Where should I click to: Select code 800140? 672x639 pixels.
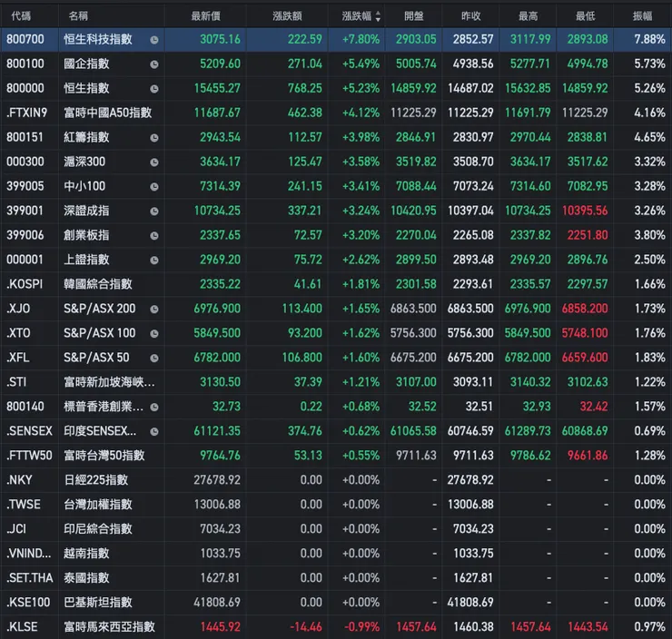click(x=25, y=406)
